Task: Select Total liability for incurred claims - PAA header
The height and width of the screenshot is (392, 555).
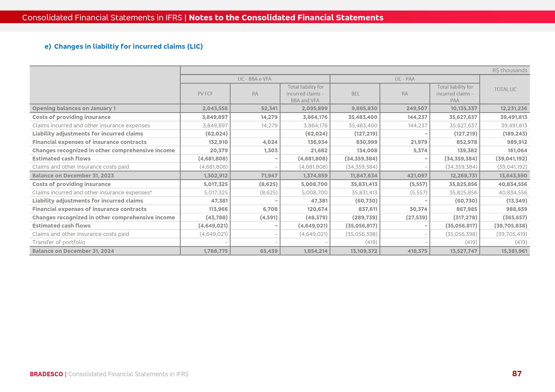Action: pos(455,94)
